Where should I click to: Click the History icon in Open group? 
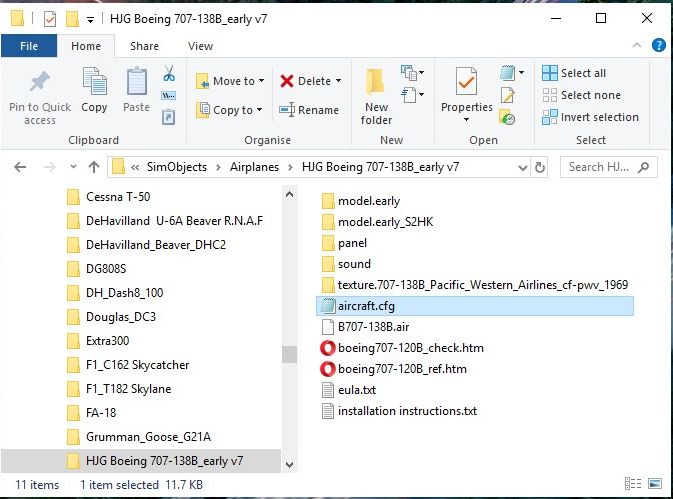click(x=507, y=117)
